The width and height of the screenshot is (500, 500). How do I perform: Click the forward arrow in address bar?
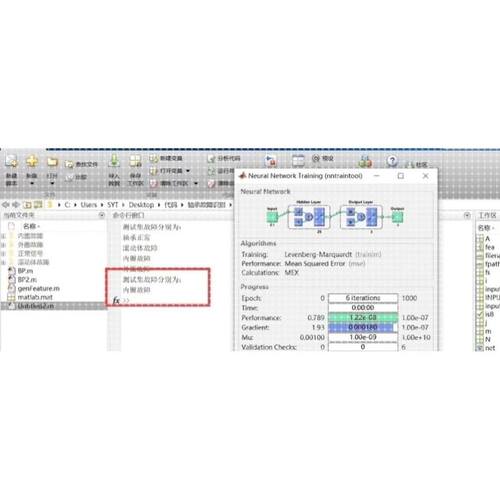(x=16, y=205)
